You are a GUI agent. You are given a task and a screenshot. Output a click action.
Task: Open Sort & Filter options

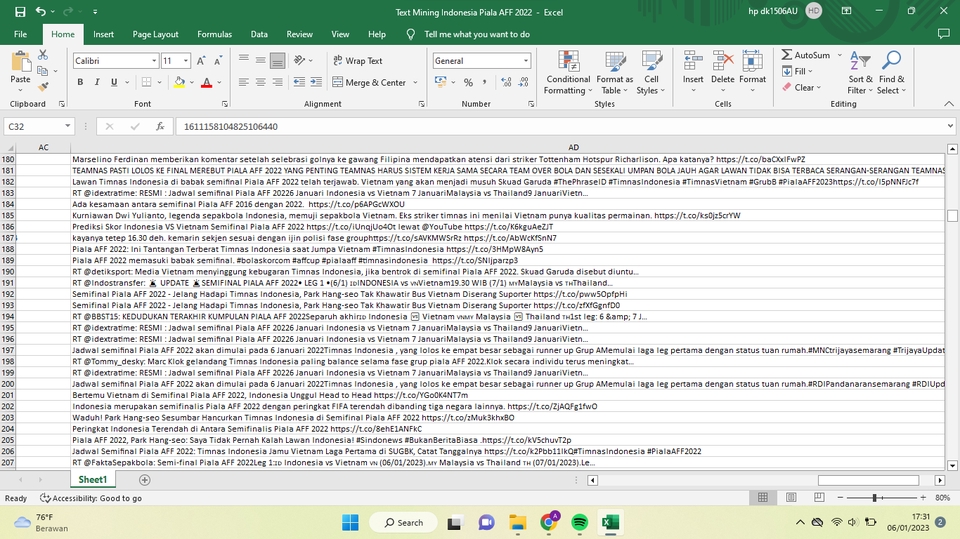click(x=860, y=73)
